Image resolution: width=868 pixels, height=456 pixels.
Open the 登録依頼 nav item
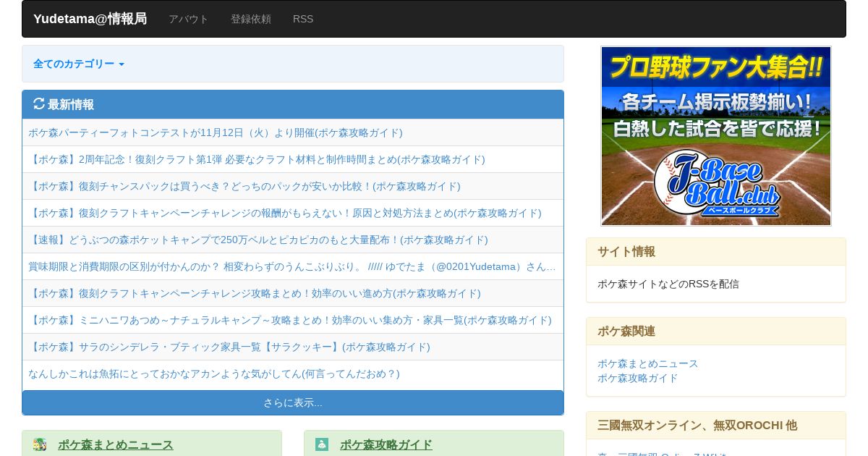pos(251,19)
